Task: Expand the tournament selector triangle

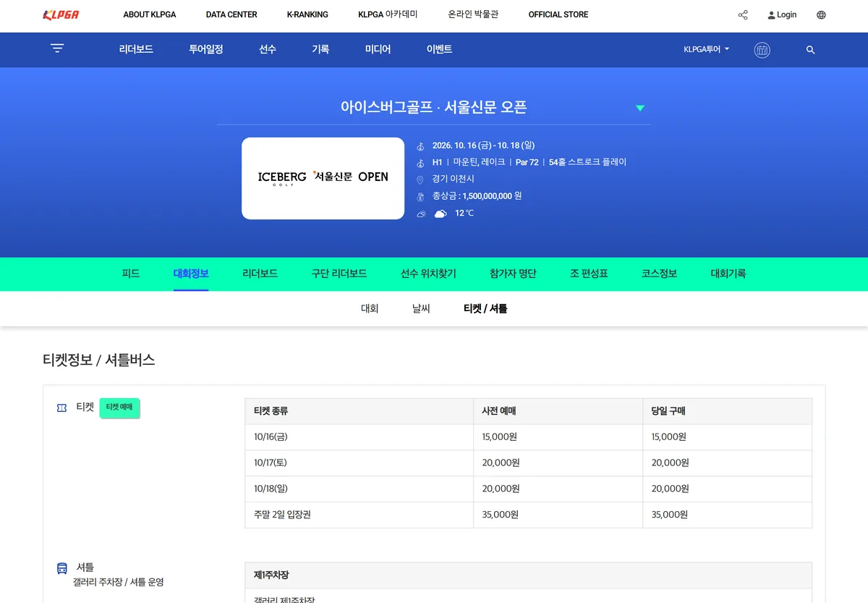Action: pos(639,108)
